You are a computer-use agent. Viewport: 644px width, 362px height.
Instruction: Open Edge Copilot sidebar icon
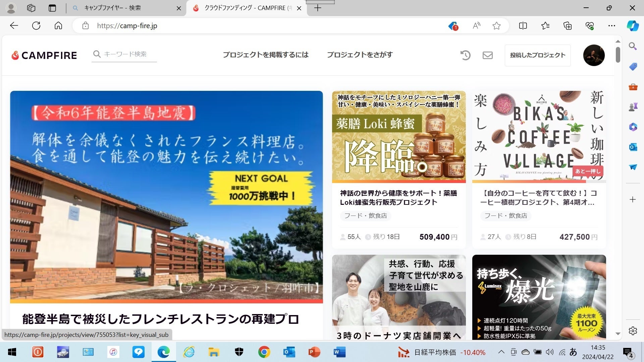(633, 26)
